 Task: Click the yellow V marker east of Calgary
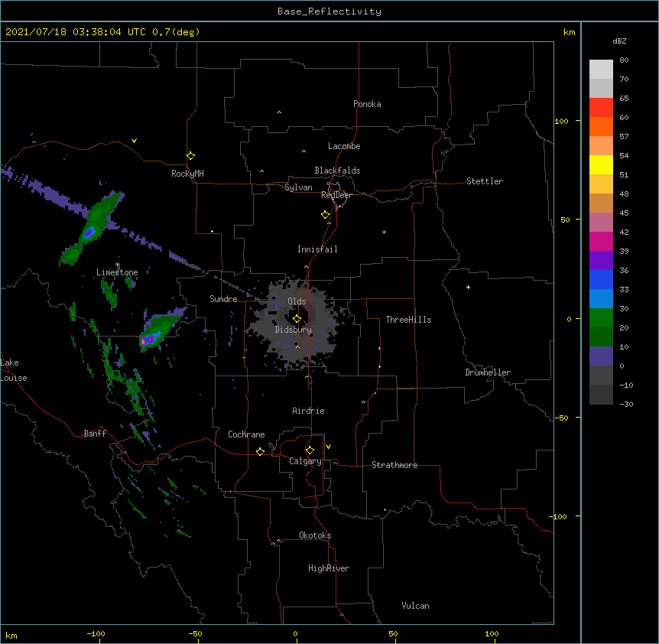click(328, 447)
